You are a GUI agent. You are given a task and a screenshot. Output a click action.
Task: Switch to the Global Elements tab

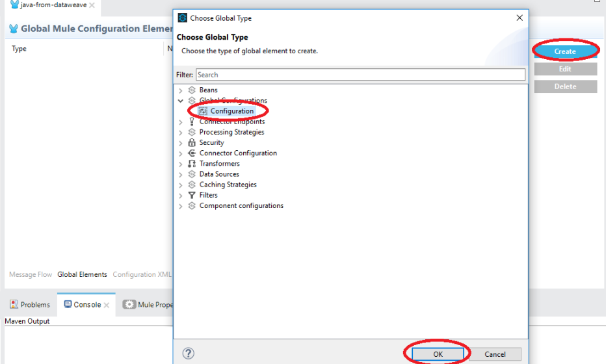coord(83,274)
